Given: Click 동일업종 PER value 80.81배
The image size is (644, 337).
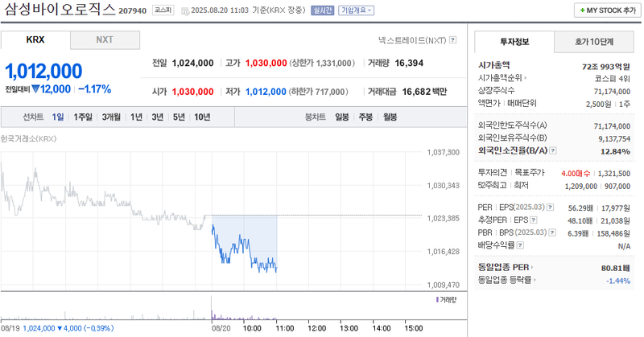Looking at the screenshot, I should (x=615, y=268).
